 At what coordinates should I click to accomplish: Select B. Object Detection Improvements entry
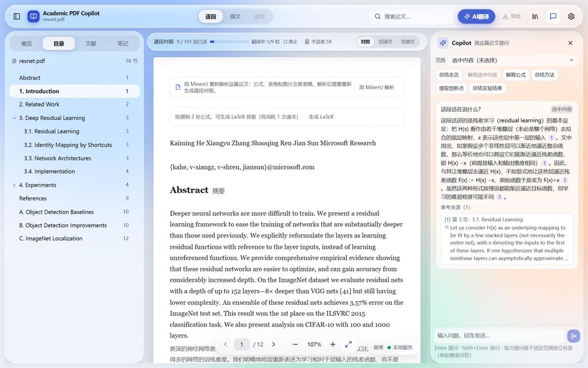(75, 225)
